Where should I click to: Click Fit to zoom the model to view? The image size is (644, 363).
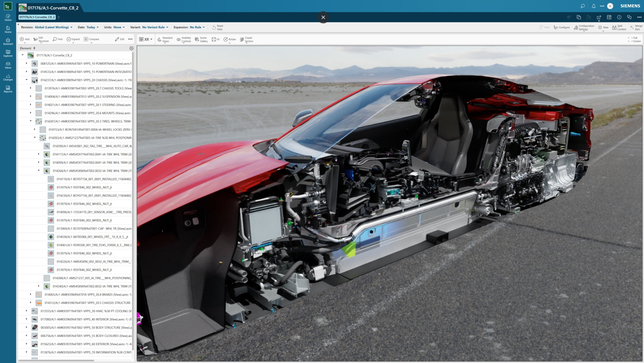215,39
